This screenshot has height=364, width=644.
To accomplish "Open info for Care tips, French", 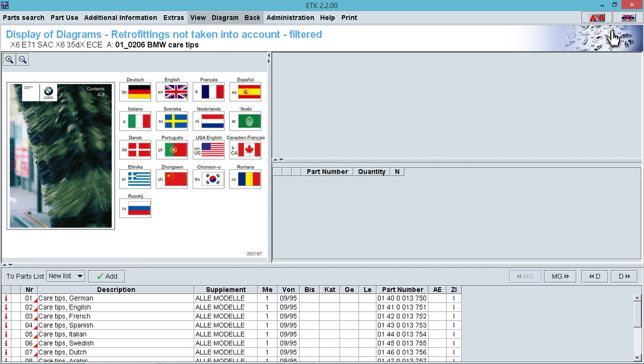I will click(x=6, y=317).
